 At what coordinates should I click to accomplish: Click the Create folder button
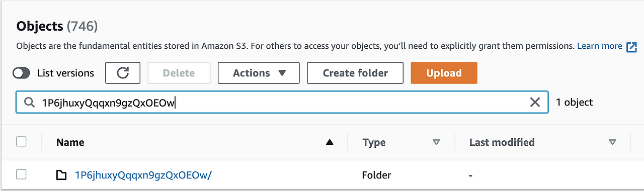355,73
